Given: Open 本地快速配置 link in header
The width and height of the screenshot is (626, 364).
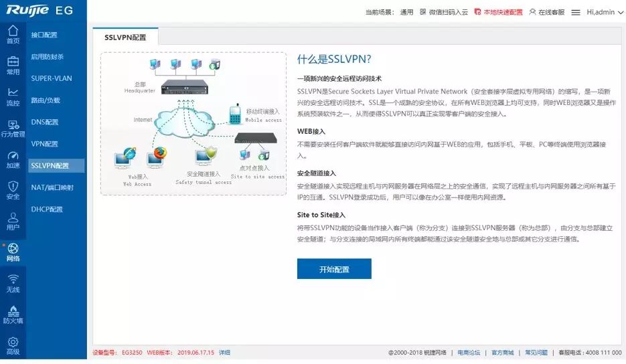Looking at the screenshot, I should coord(498,12).
